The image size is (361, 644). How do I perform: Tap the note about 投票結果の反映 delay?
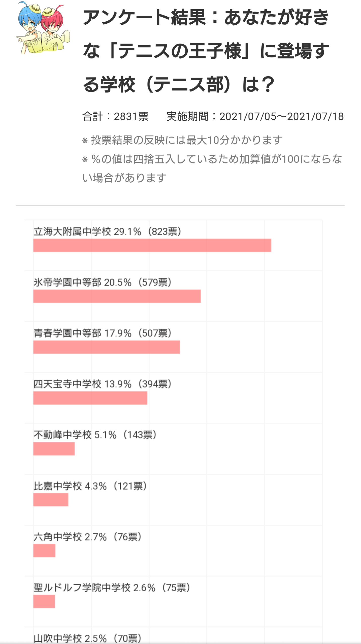182,140
